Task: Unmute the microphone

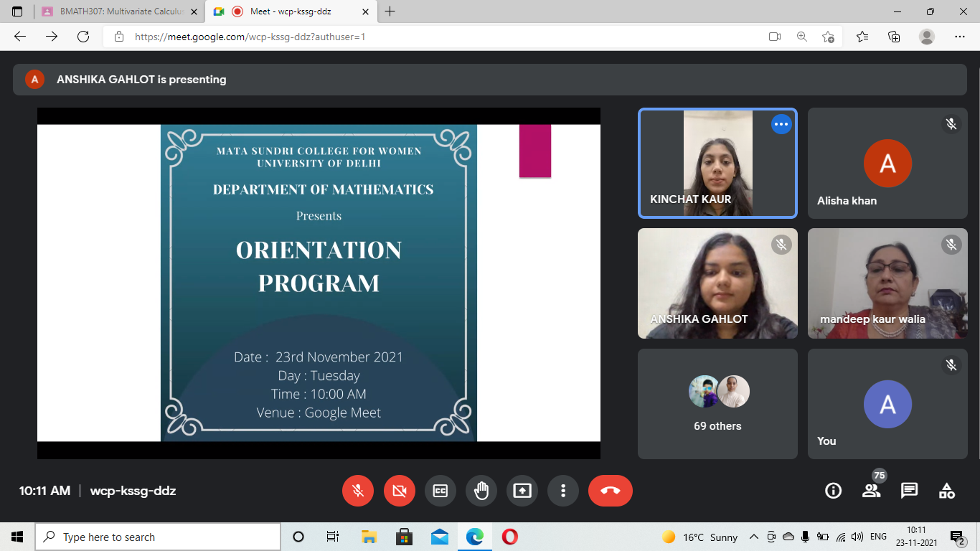Action: click(x=358, y=491)
